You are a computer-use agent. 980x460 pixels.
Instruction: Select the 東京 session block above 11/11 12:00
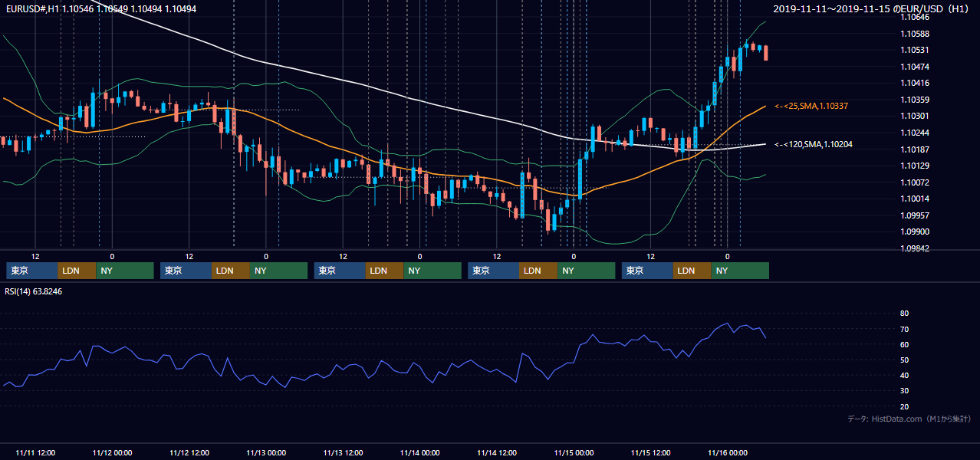point(32,271)
